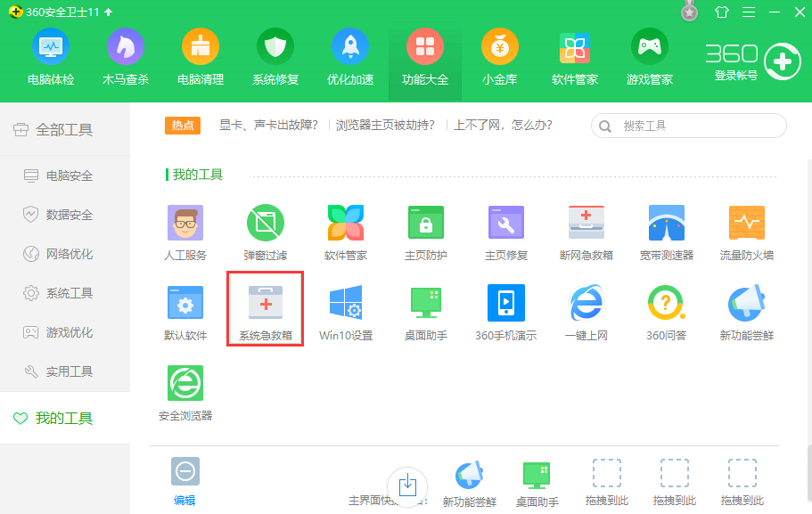Open 桌面助手 shortcut in bottom bar
Screen dimensions: 812x514
tap(537, 484)
